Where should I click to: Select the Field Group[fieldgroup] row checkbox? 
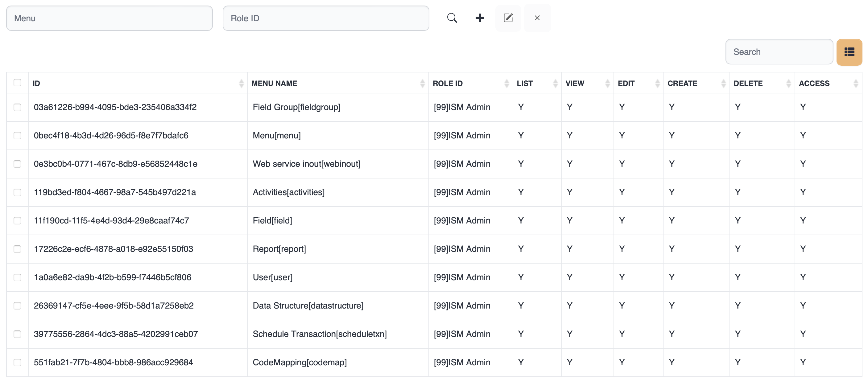[x=17, y=107]
